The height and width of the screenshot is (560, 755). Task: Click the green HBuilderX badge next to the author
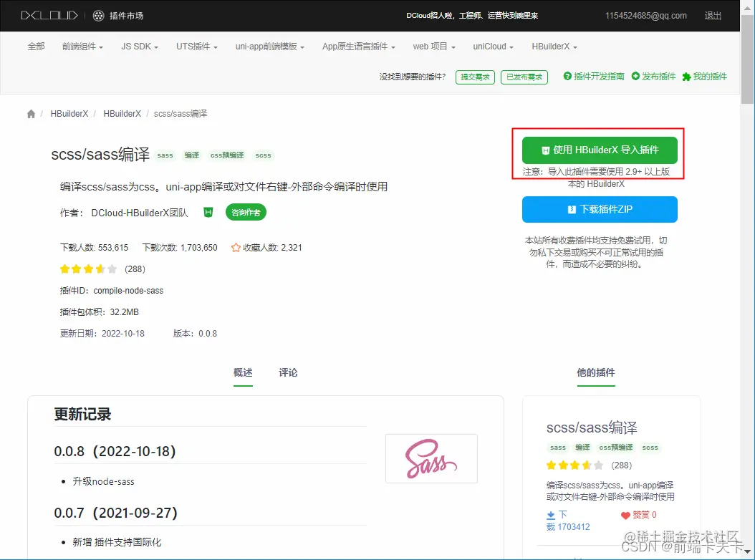[208, 212]
